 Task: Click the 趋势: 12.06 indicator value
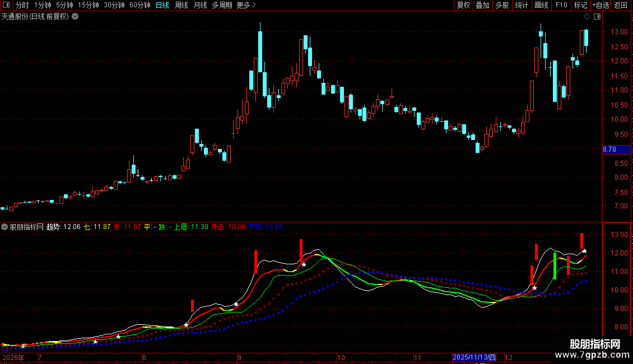pos(63,227)
